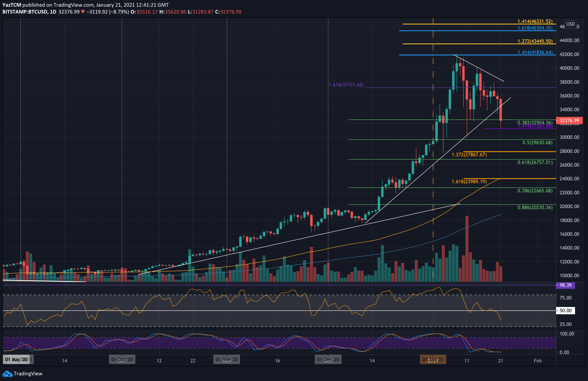The height and width of the screenshot is (381, 588).
Task: Click the 11 date label after Jan '21
Action: pyautogui.click(x=467, y=361)
